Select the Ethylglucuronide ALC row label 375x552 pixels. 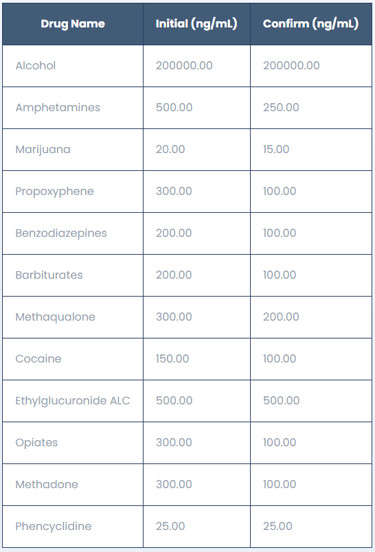pos(73,401)
